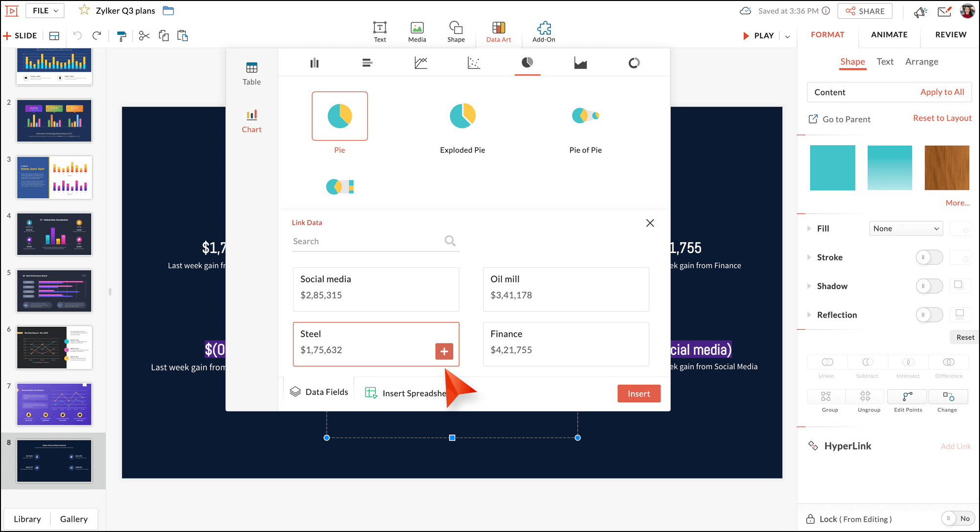Enable the Reflection effect
Image resolution: width=980 pixels, height=532 pixels.
pos(929,315)
